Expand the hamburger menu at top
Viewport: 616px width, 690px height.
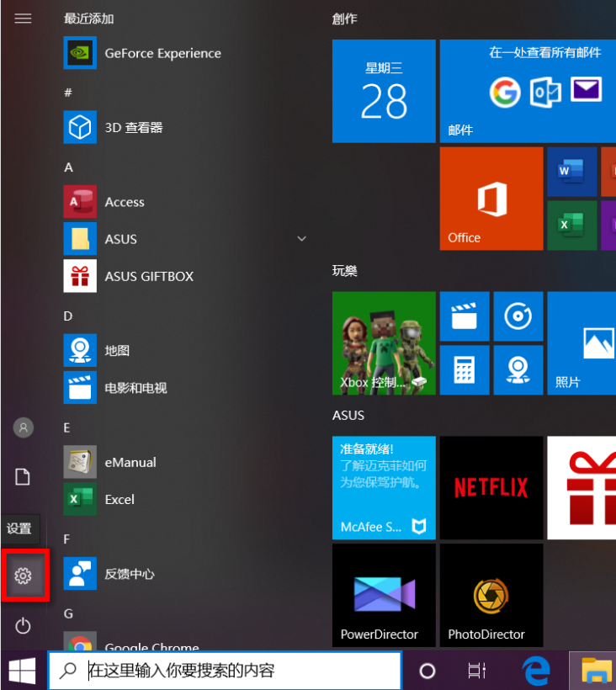23,18
